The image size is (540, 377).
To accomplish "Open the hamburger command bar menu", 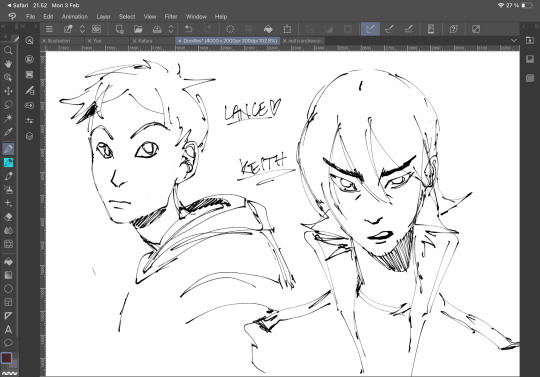I will tap(49, 29).
